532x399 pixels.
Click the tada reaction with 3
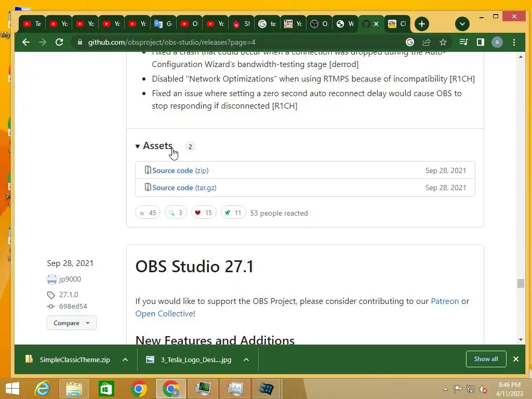point(176,212)
